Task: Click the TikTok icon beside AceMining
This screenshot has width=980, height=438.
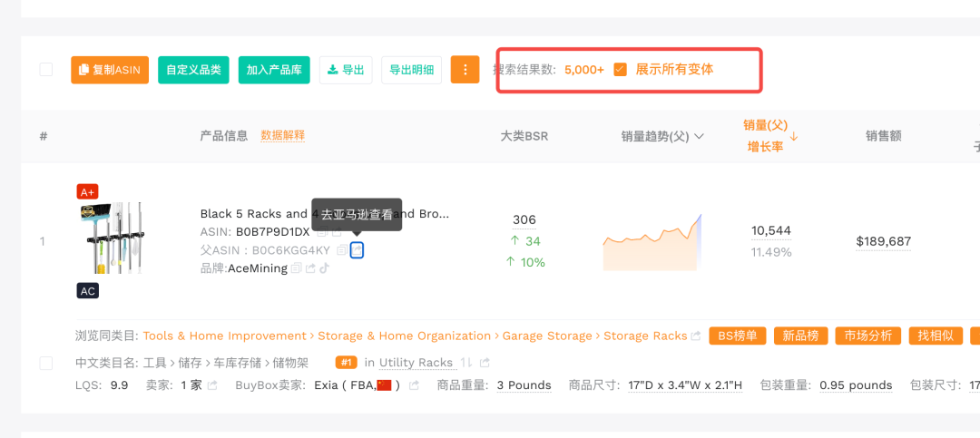Action: (x=324, y=268)
